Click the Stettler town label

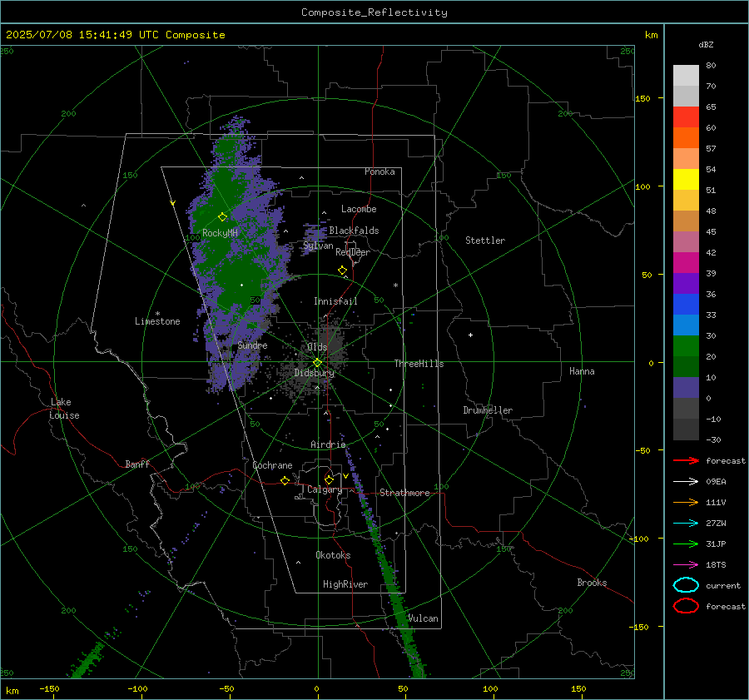tap(485, 241)
